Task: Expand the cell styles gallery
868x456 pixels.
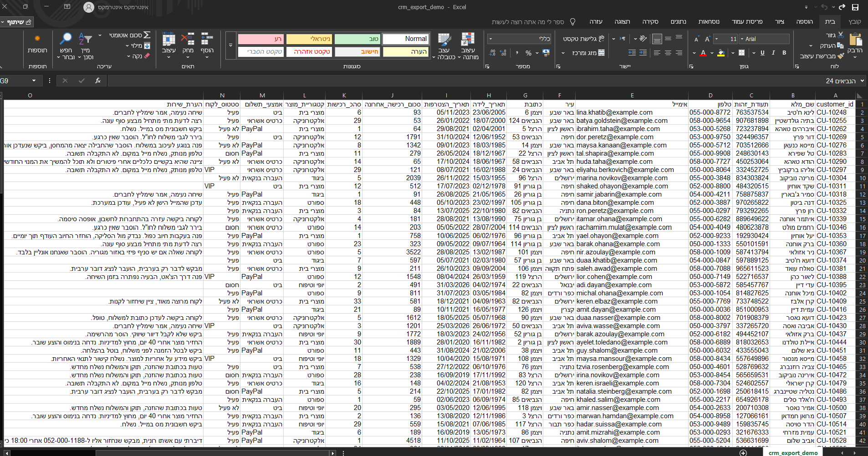Action: tap(230, 46)
